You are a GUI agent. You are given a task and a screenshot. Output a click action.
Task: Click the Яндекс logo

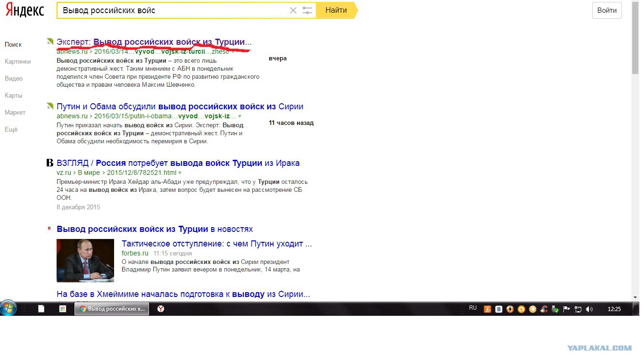[x=25, y=10]
